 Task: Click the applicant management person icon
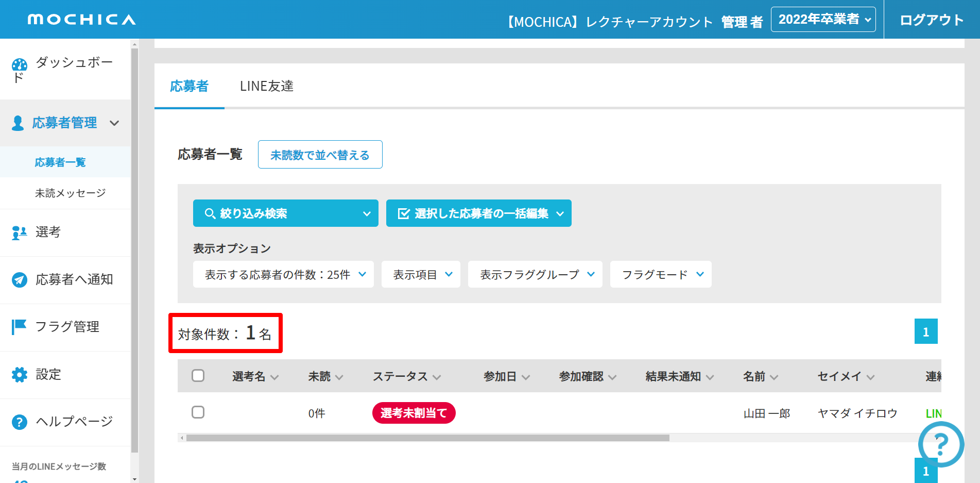click(x=18, y=123)
